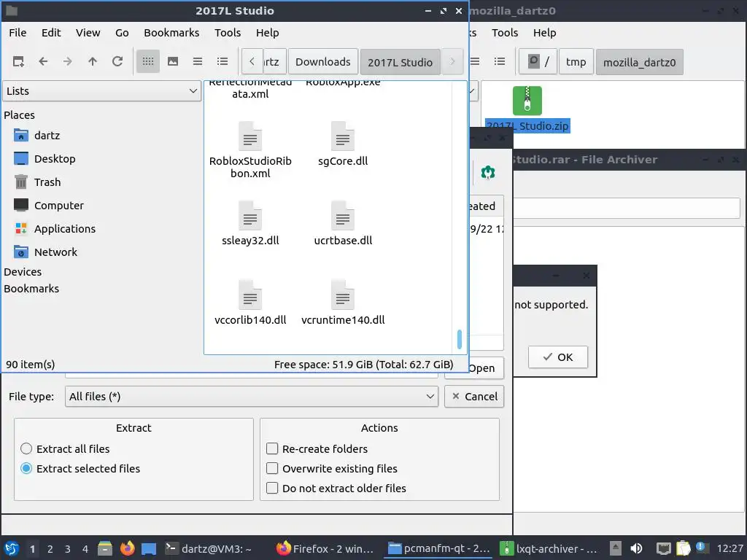This screenshot has height=560, width=747.
Task: Click Downloads path button
Action: pos(323,62)
